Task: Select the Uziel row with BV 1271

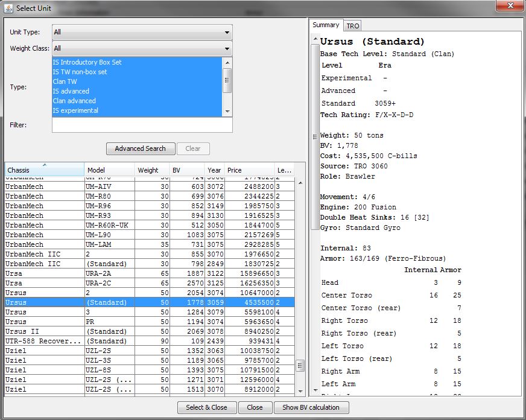Action: pyautogui.click(x=150, y=380)
